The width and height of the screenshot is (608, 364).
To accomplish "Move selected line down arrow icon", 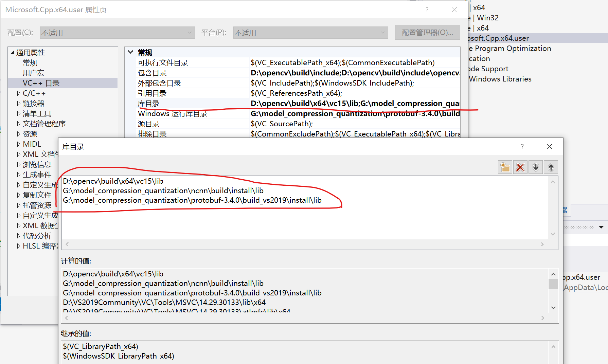I will coord(536,167).
